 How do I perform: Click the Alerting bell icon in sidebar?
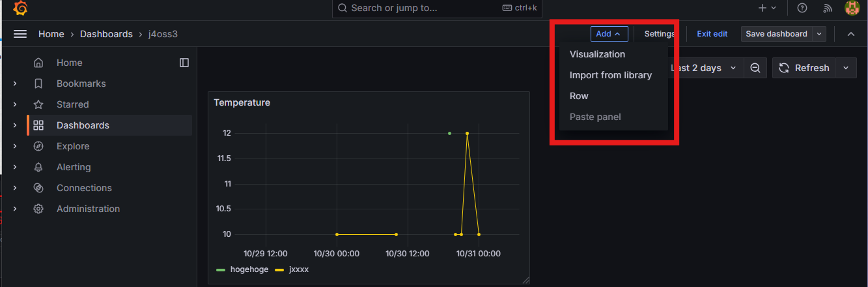click(x=38, y=167)
